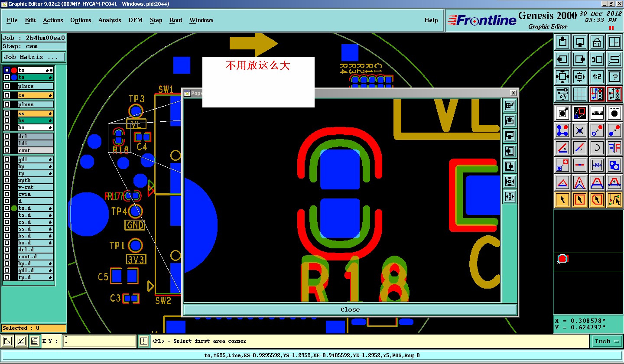The image size is (624, 364).
Task: Select the bo layer name
Action: [x=35, y=127]
